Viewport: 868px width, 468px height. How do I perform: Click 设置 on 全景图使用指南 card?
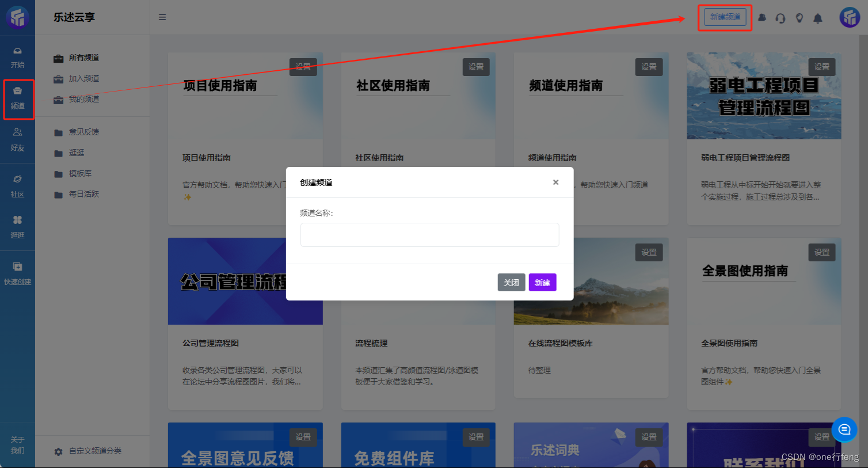pos(822,252)
